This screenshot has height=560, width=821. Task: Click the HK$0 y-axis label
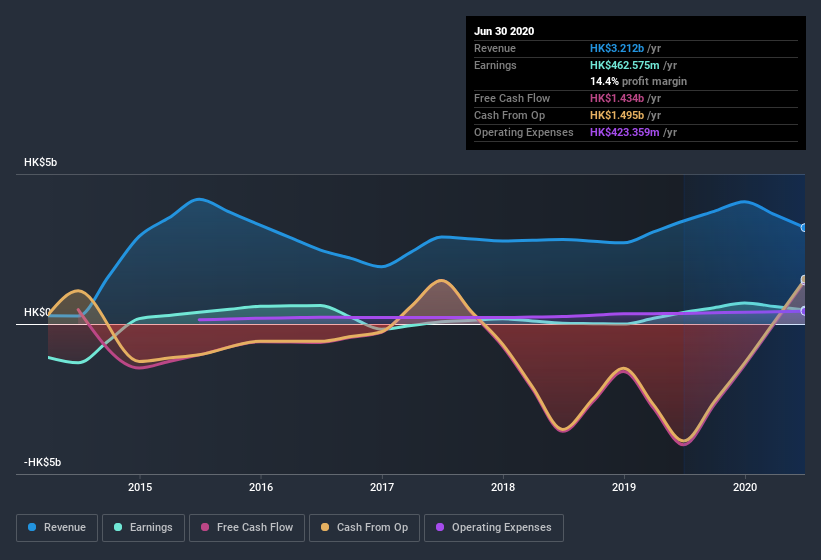click(37, 312)
